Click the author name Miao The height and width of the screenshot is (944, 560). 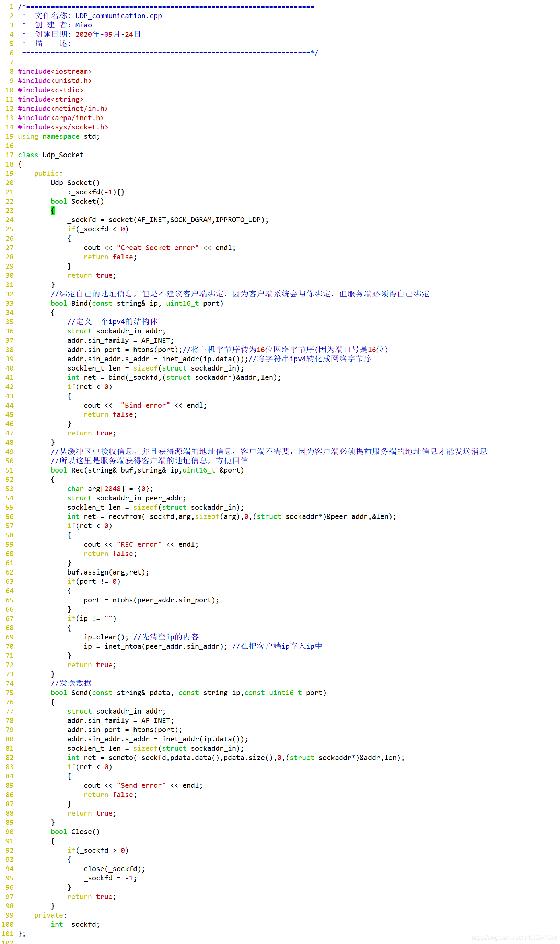83,25
